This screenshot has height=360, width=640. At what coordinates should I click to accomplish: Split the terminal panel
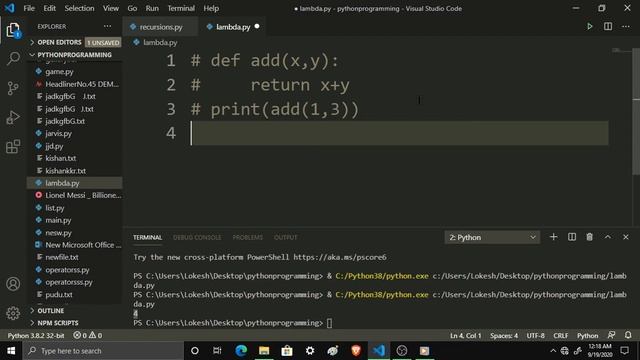coord(572,237)
